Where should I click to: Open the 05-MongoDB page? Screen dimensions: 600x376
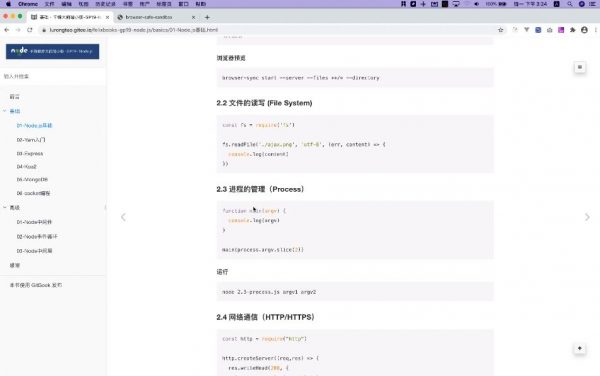coord(32,179)
